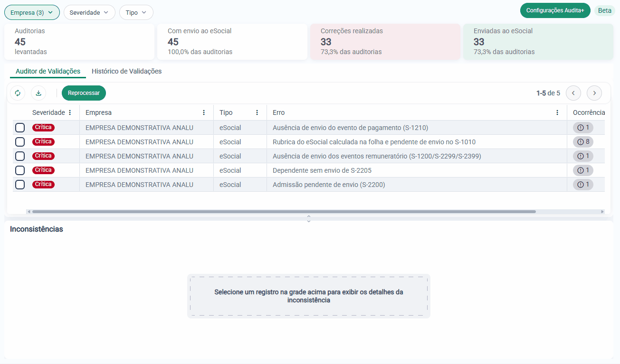Click the download export icon
Viewport: 620px width, 364px height.
point(38,93)
